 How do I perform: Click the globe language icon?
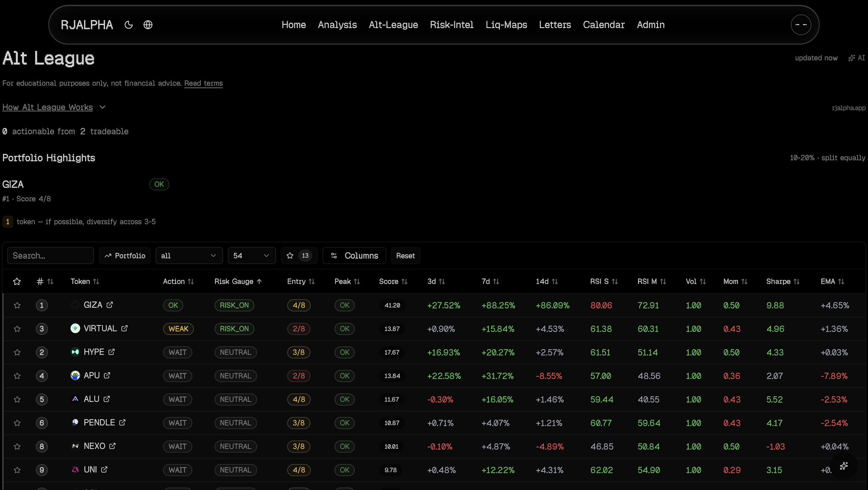click(148, 25)
